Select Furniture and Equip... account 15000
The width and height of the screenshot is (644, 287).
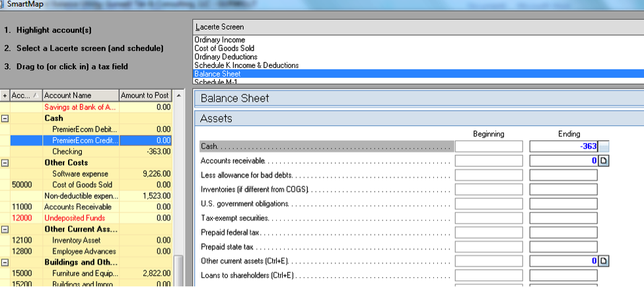[x=86, y=273]
